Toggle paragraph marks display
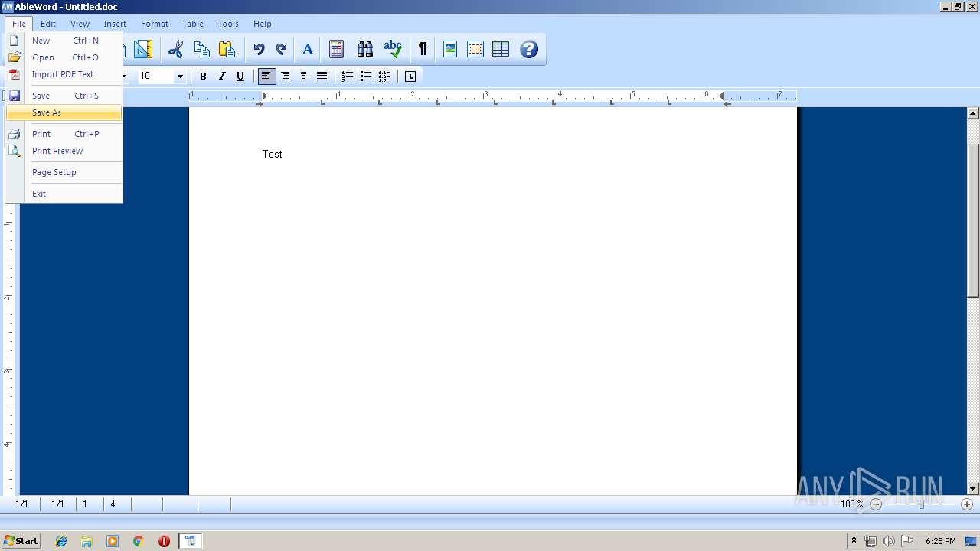 click(x=423, y=50)
